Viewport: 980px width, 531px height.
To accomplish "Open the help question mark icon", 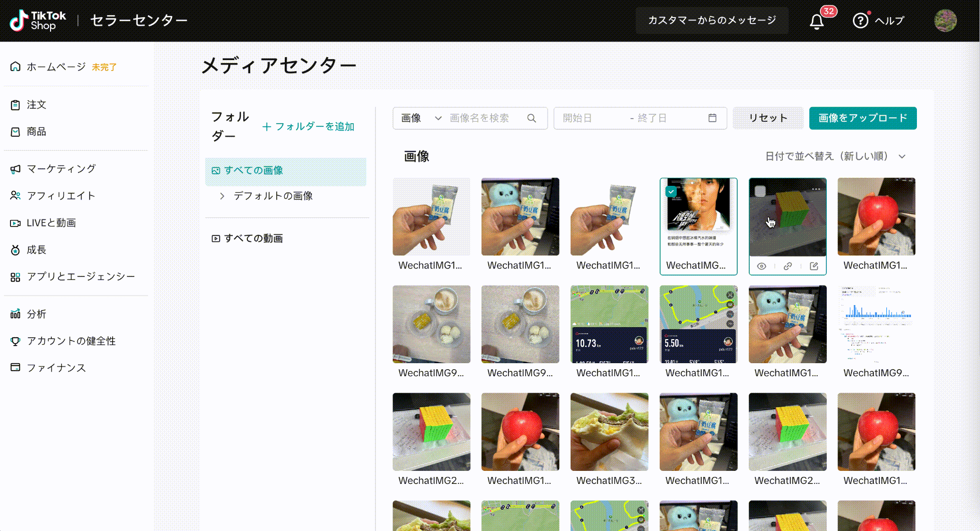I will coord(860,21).
